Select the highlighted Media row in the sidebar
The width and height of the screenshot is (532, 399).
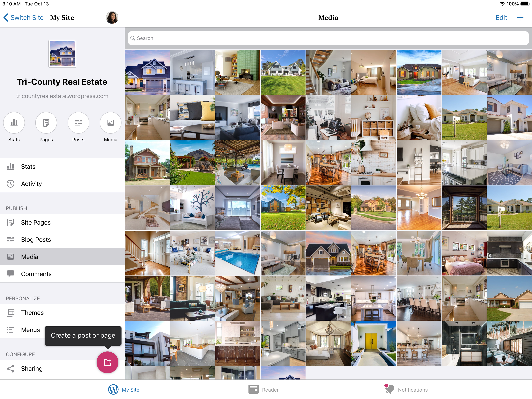tap(62, 257)
